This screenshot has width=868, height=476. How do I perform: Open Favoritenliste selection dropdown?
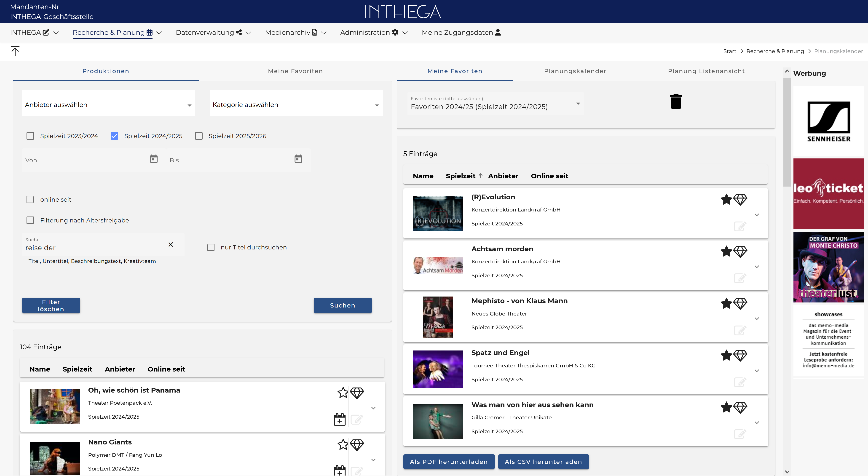click(495, 104)
